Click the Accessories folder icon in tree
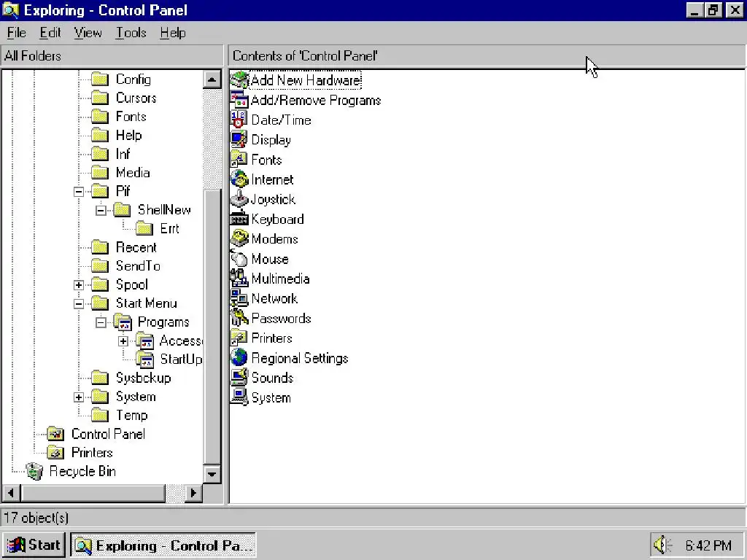747x560 pixels. tap(145, 341)
